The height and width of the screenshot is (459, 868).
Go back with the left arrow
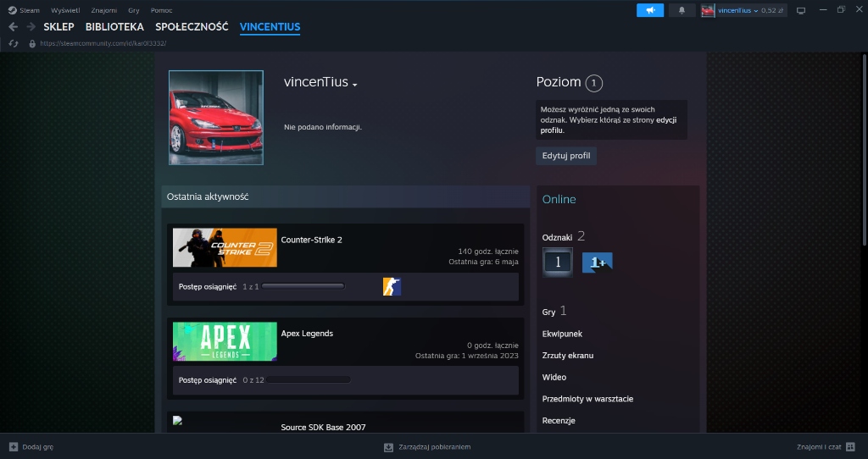pos(14,26)
